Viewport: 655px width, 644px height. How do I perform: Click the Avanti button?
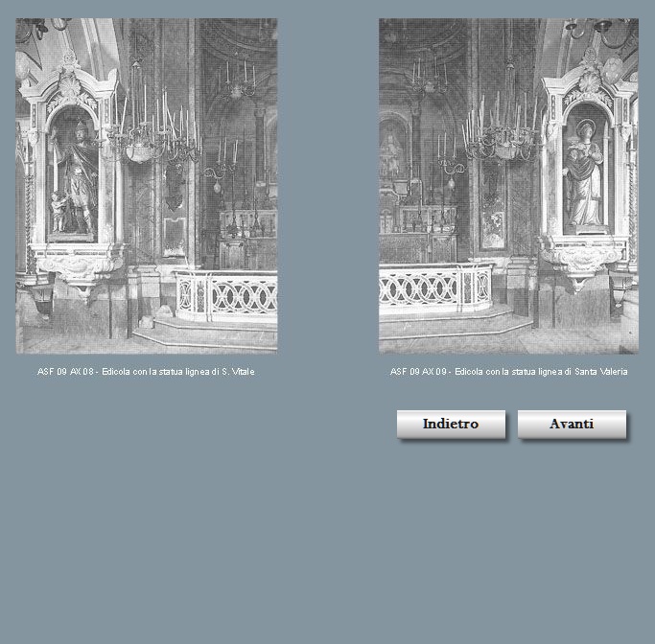(572, 424)
